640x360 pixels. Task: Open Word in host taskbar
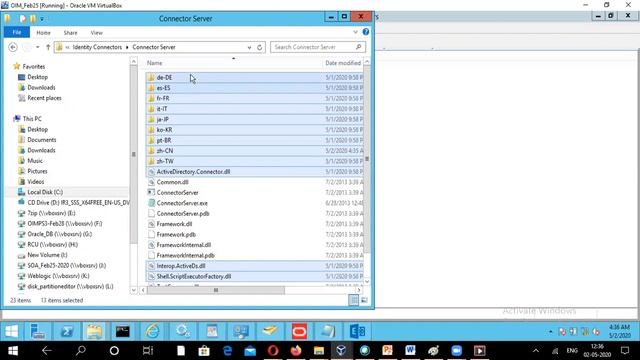click(410, 351)
